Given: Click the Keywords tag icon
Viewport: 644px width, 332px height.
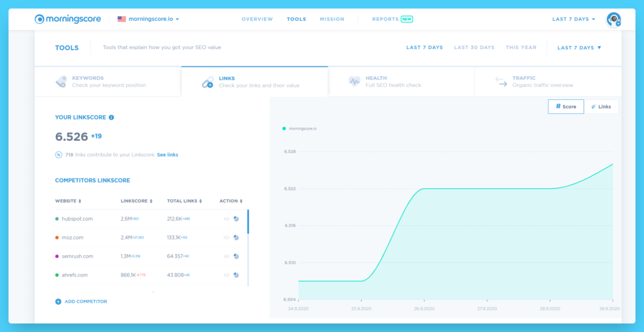Looking at the screenshot, I should click(x=61, y=81).
